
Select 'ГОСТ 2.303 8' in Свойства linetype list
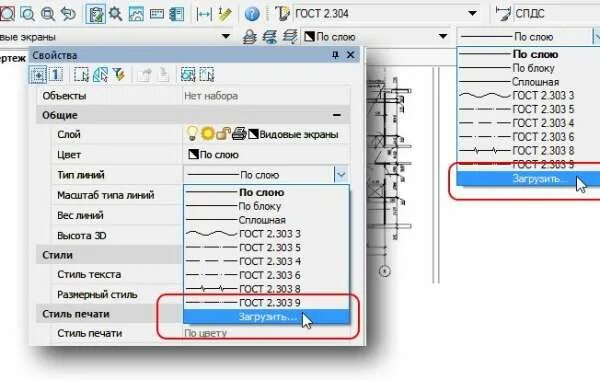[267, 289]
